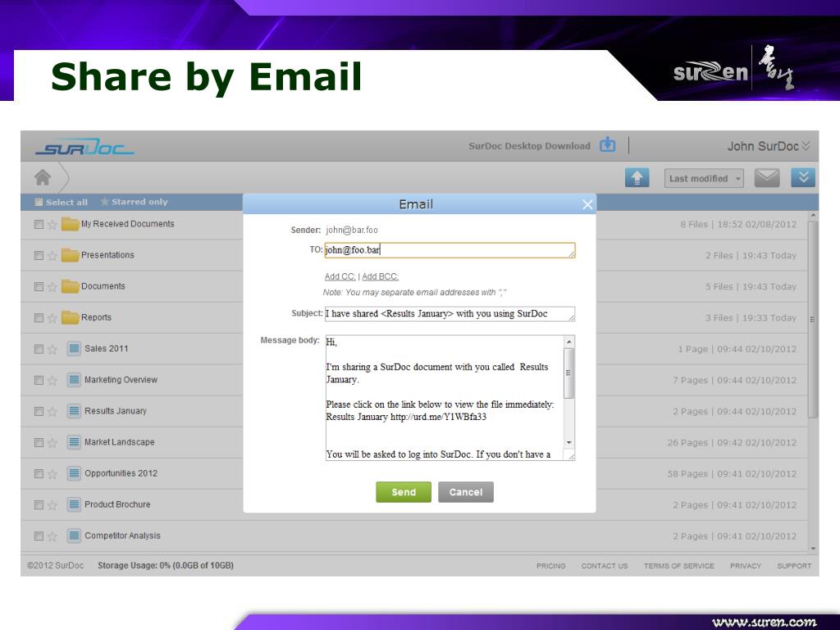Open the Documents folder icon

click(71, 285)
